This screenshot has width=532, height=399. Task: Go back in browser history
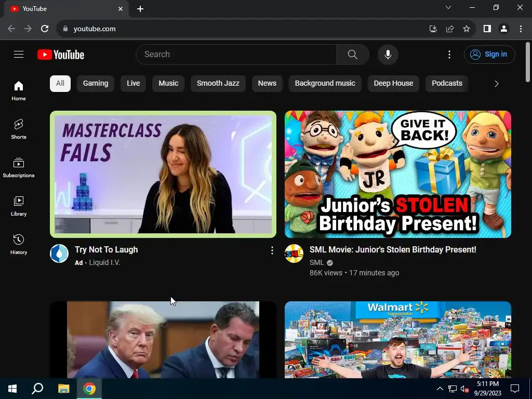[x=11, y=29]
